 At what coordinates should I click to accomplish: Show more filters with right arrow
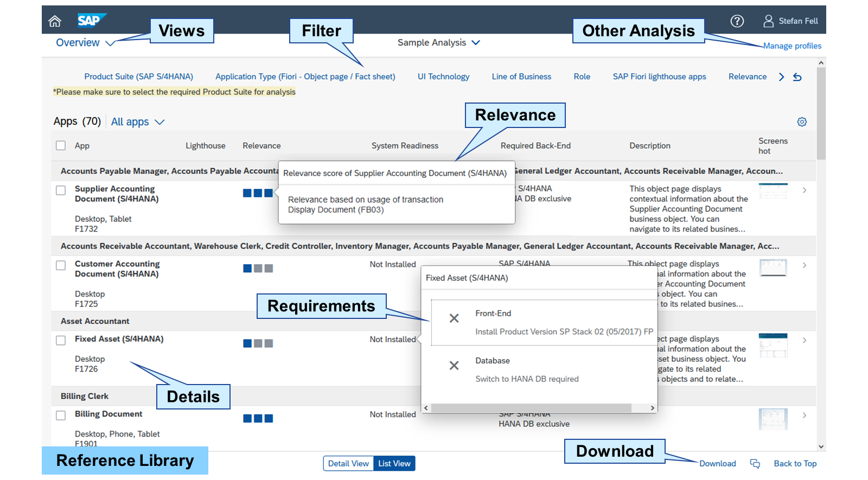[x=781, y=77]
